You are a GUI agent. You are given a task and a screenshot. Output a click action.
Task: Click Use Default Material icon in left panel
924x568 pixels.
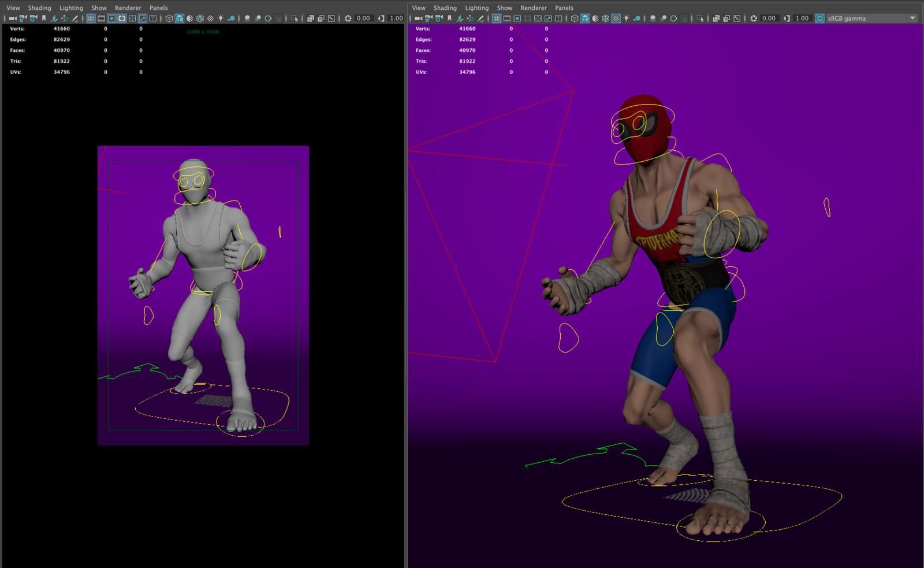[189, 18]
